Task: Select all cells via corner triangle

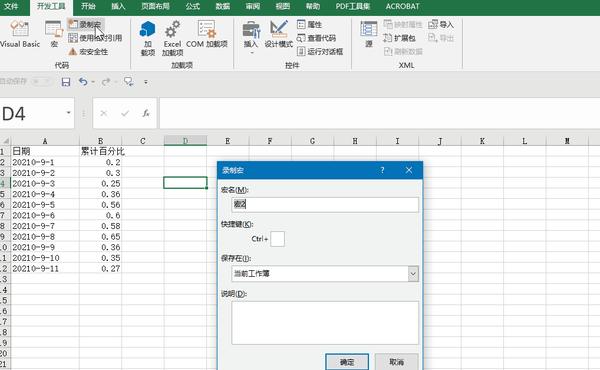Action: point(5,141)
